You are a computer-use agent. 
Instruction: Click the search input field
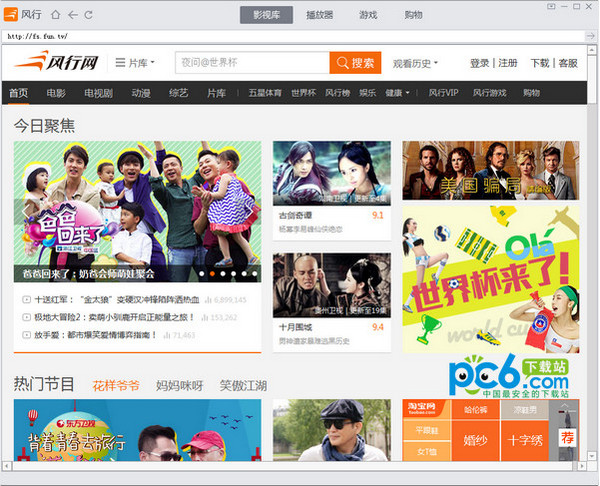(252, 62)
